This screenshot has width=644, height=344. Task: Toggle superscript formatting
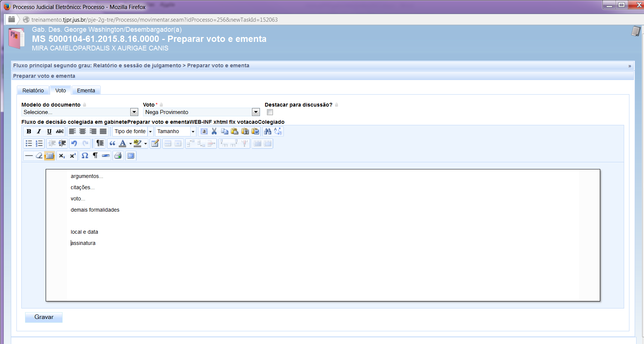click(x=73, y=156)
